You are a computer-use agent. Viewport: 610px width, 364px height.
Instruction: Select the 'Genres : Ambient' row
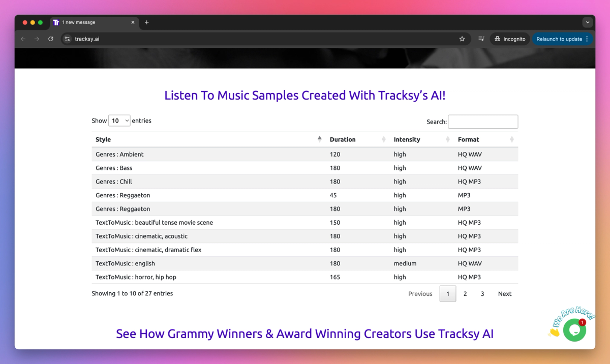click(305, 154)
